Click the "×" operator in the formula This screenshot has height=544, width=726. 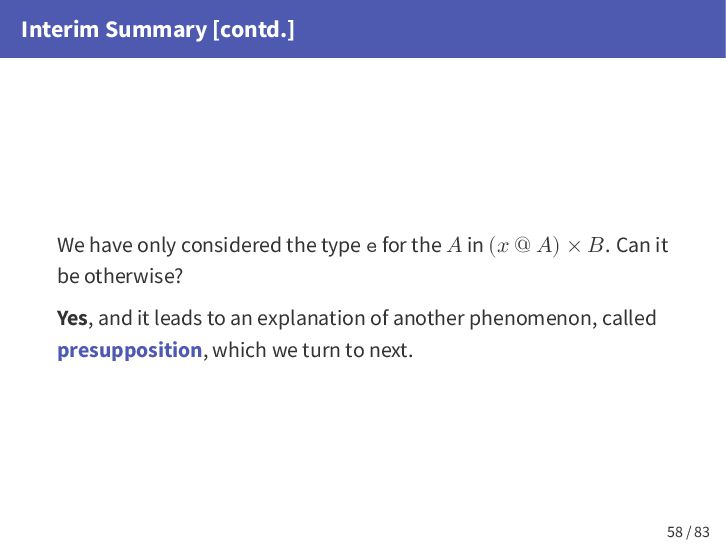click(x=574, y=246)
